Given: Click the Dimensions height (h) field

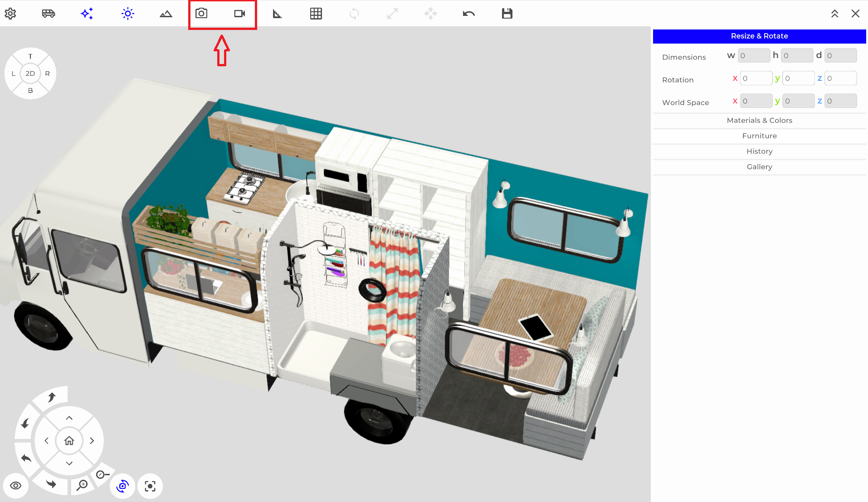Looking at the screenshot, I should 797,55.
